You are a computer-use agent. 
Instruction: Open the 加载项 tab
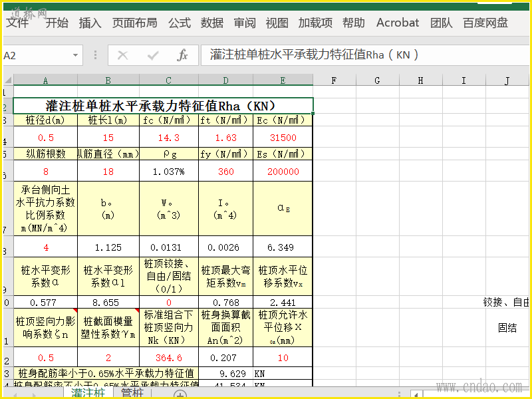tap(315, 23)
